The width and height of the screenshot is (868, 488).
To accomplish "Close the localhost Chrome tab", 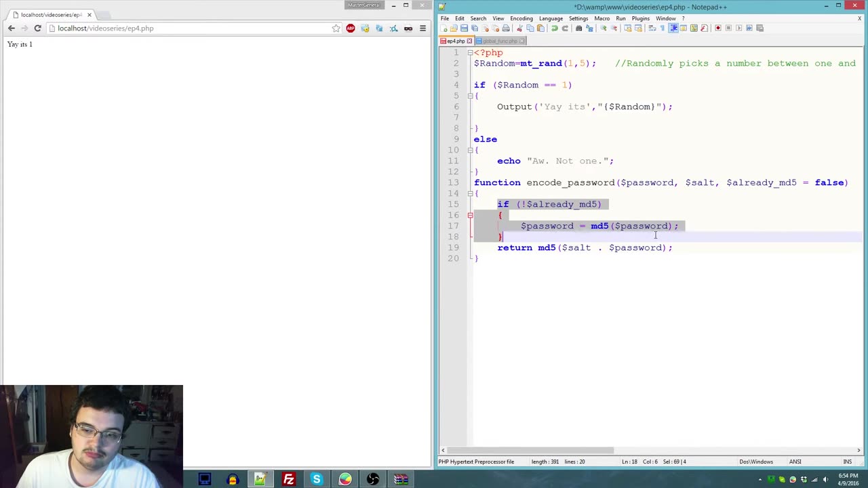I will (89, 14).
